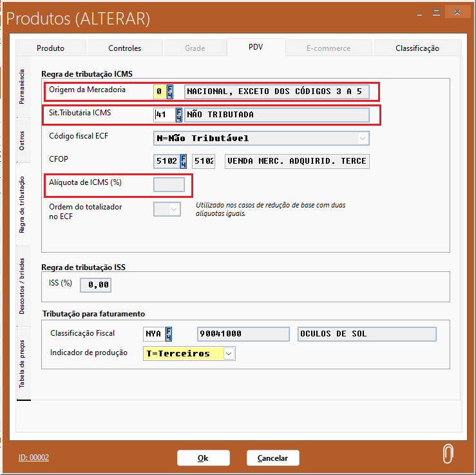Click the VENDA MERC. ADQUIRID. description field

click(x=297, y=161)
